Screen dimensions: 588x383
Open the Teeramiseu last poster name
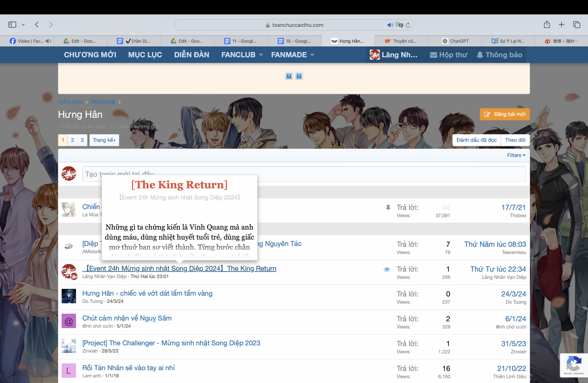(514, 252)
